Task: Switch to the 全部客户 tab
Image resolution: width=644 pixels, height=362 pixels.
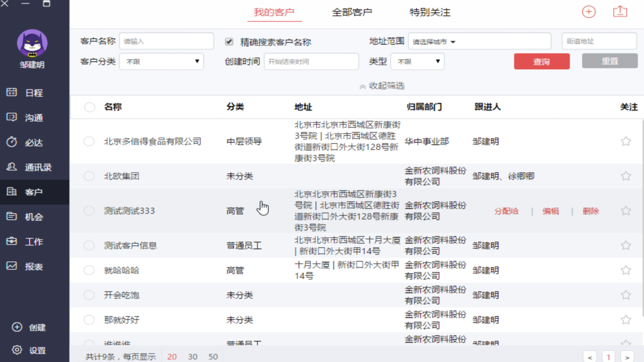Action: (352, 13)
